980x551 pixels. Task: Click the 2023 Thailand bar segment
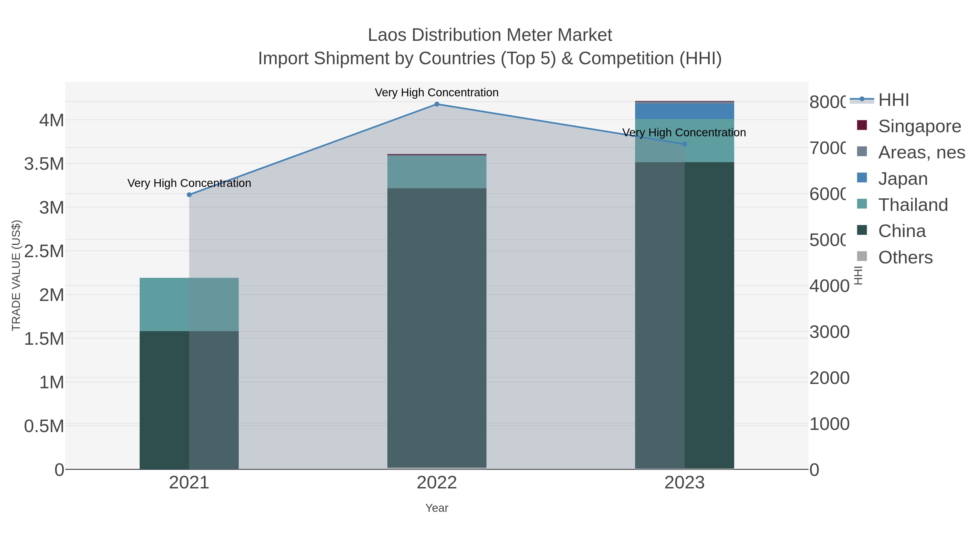(684, 141)
